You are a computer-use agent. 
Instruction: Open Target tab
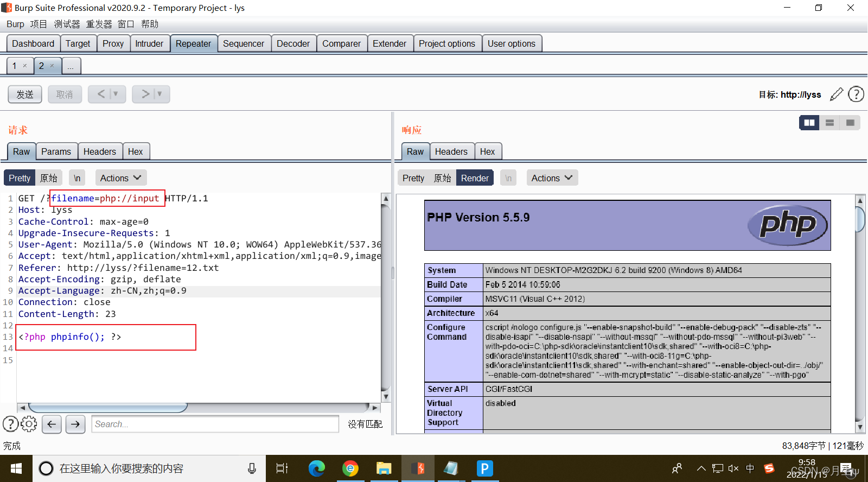pos(78,43)
